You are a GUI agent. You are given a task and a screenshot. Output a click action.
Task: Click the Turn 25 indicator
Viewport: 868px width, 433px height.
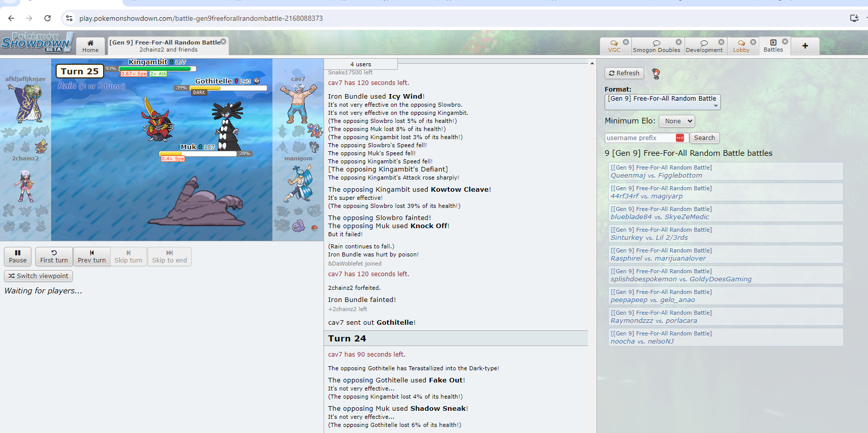pos(80,71)
